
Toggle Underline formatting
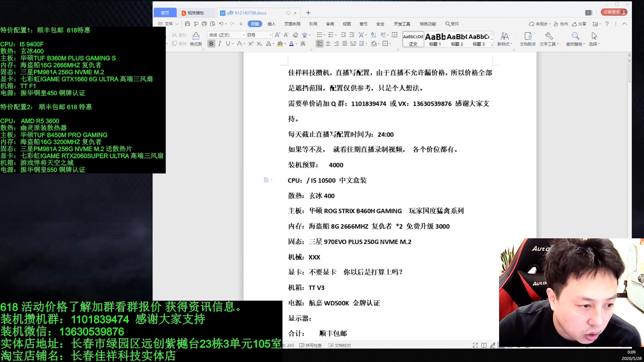(x=228, y=44)
